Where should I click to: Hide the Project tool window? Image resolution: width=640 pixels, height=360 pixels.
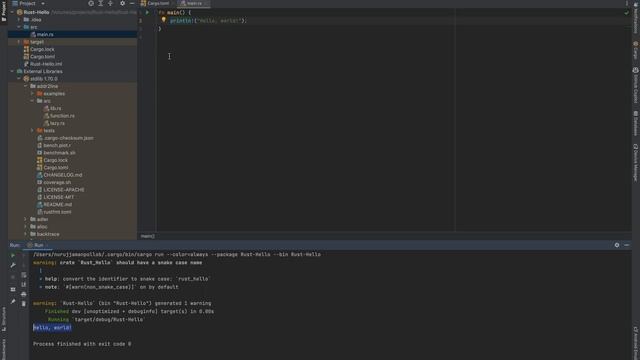point(132,3)
